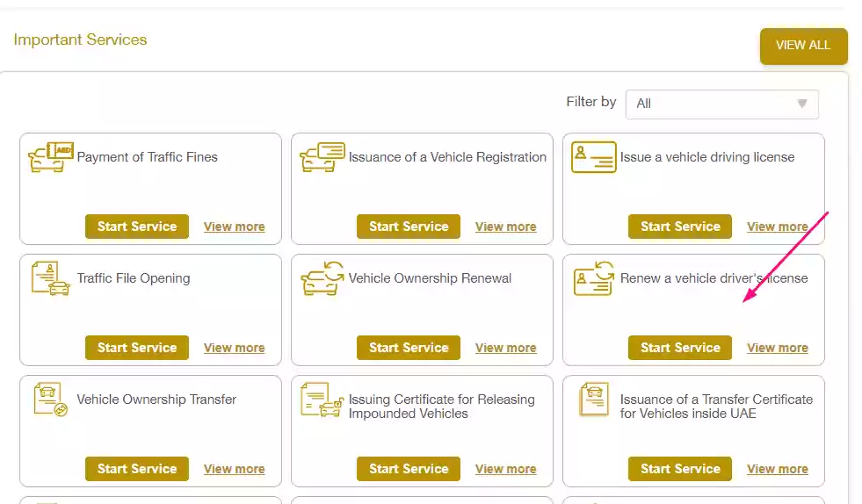Image resolution: width=862 pixels, height=504 pixels.
Task: View more about Traffic File Opening
Action: click(x=235, y=348)
